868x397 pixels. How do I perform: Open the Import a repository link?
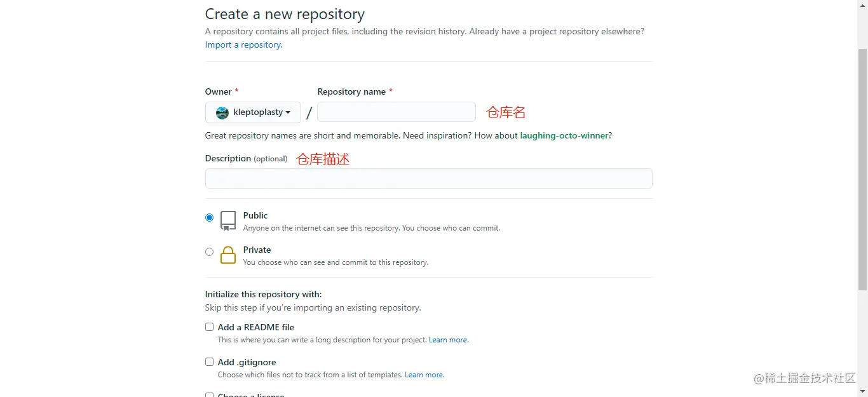(x=243, y=45)
